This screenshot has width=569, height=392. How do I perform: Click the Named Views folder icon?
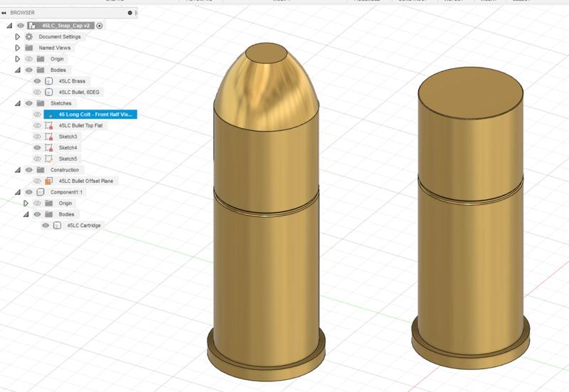(x=29, y=48)
